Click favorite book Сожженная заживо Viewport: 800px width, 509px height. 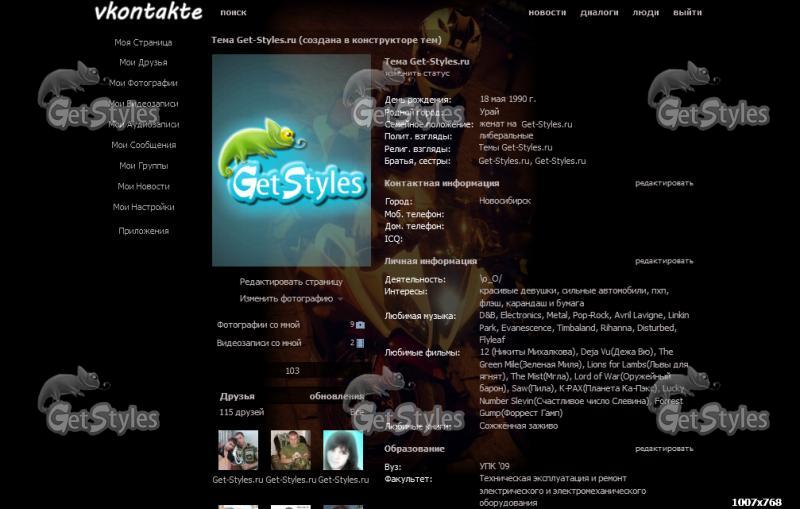pyautogui.click(x=518, y=426)
